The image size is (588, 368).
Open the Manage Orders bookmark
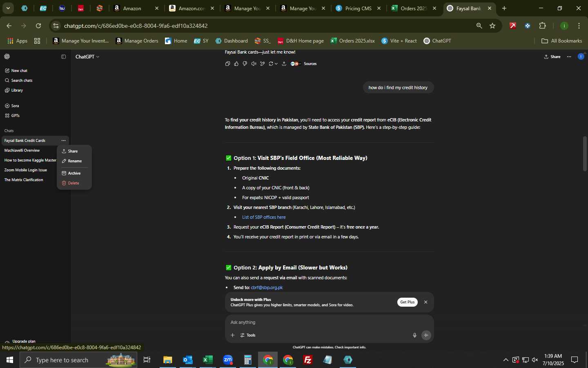137,41
